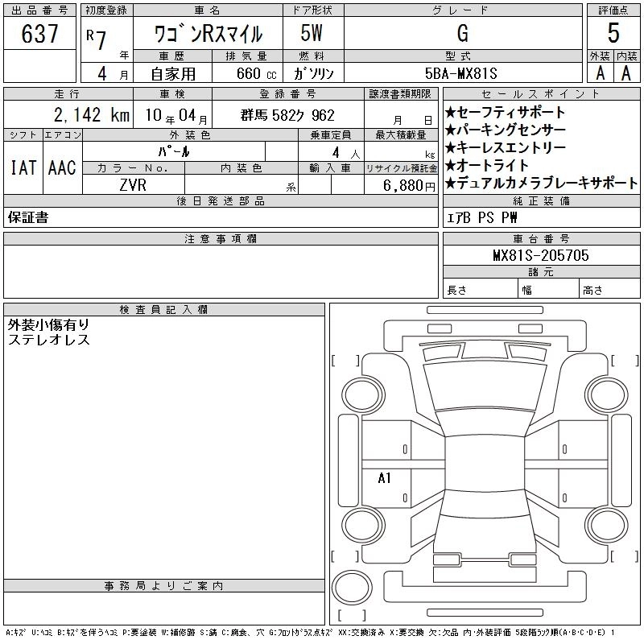Image resolution: width=644 pixels, height=644 pixels.
Task: Select model code 5BA-MX81S
Action: click(x=460, y=73)
